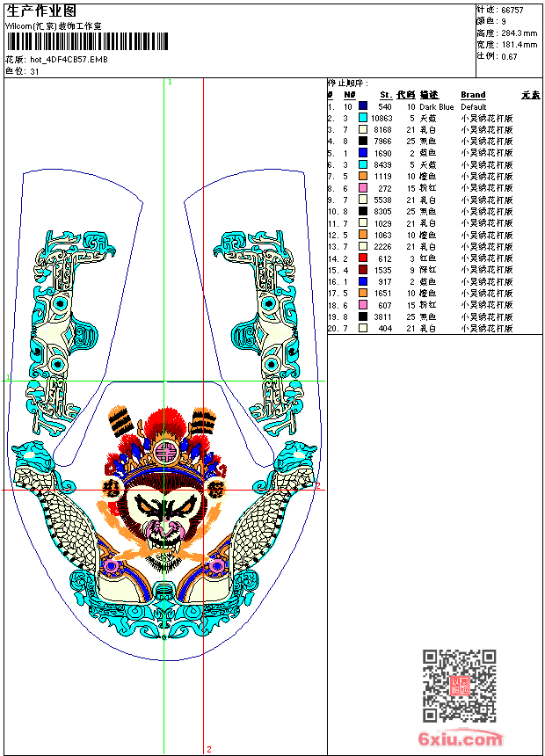Click the stitch count '1029'

[382, 223]
